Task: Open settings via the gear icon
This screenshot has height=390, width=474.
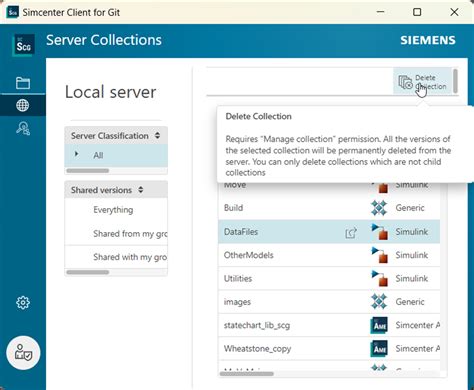Action: tap(23, 303)
